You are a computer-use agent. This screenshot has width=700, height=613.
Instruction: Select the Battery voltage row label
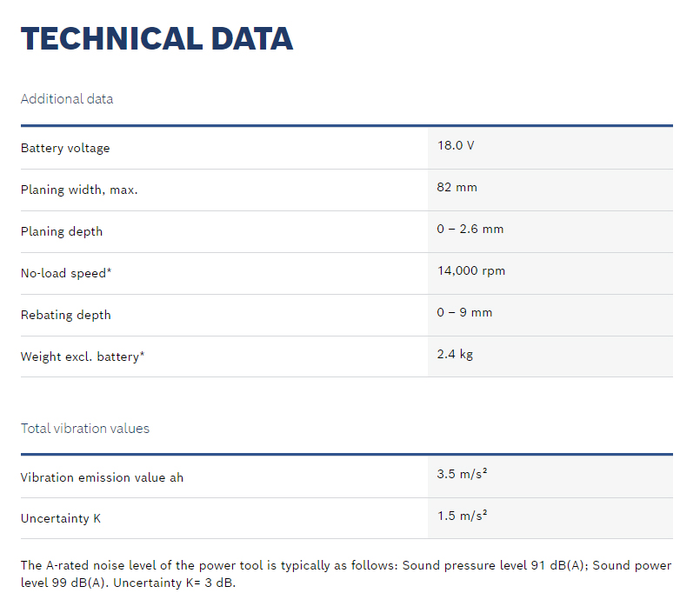pyautogui.click(x=65, y=149)
